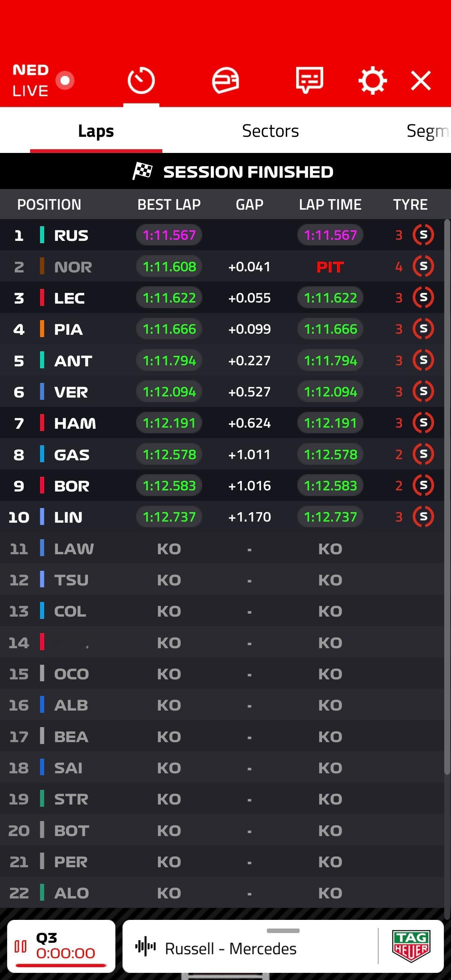Tap the NED LIVE red indicator dot

(65, 80)
